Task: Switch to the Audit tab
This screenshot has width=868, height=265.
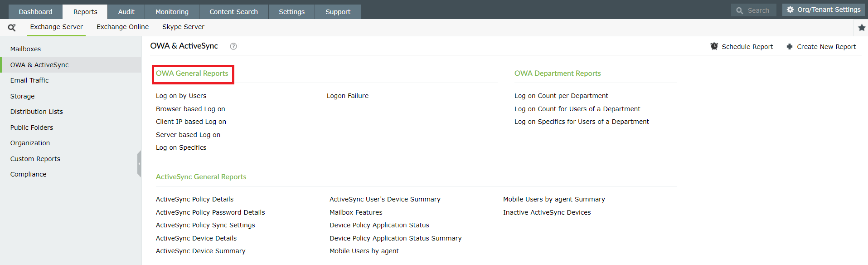Action: (126, 12)
